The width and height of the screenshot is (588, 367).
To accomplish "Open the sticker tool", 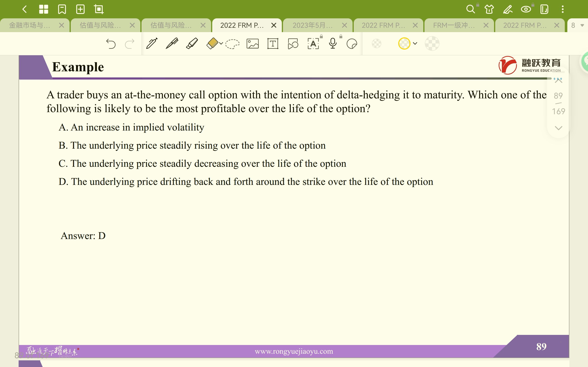I will (x=352, y=44).
